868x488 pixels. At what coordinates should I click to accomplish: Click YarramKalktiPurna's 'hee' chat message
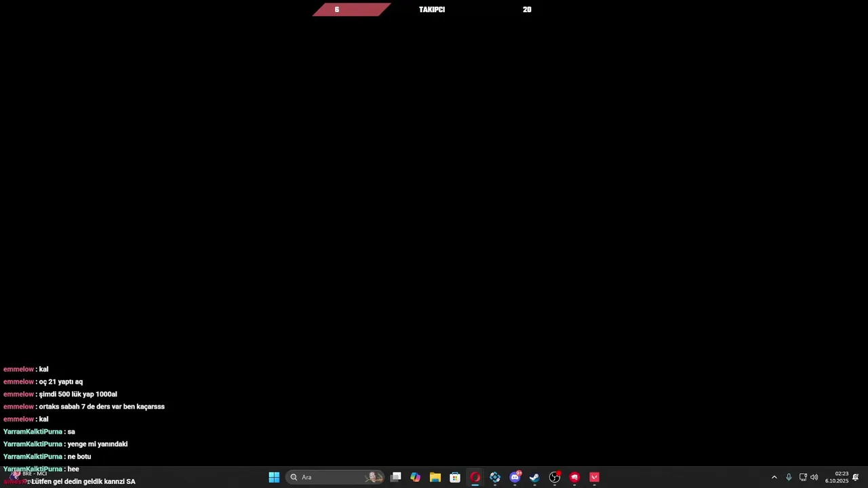(x=73, y=469)
